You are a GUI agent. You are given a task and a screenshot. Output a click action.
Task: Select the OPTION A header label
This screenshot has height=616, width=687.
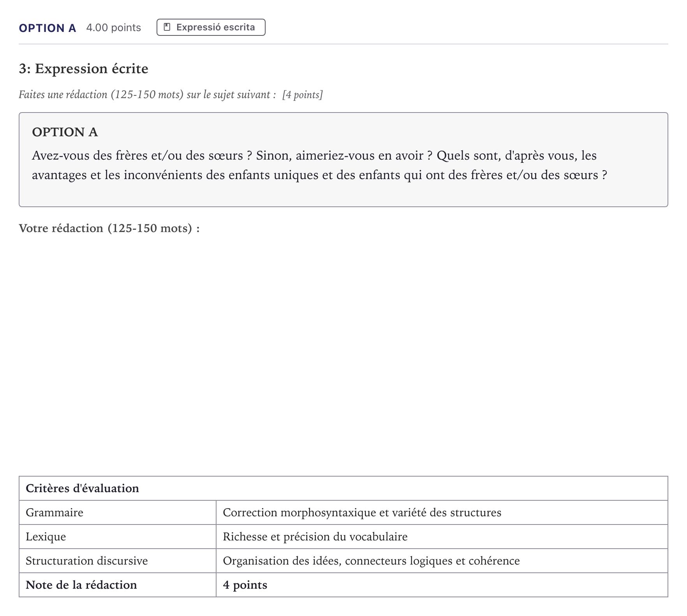coord(48,28)
